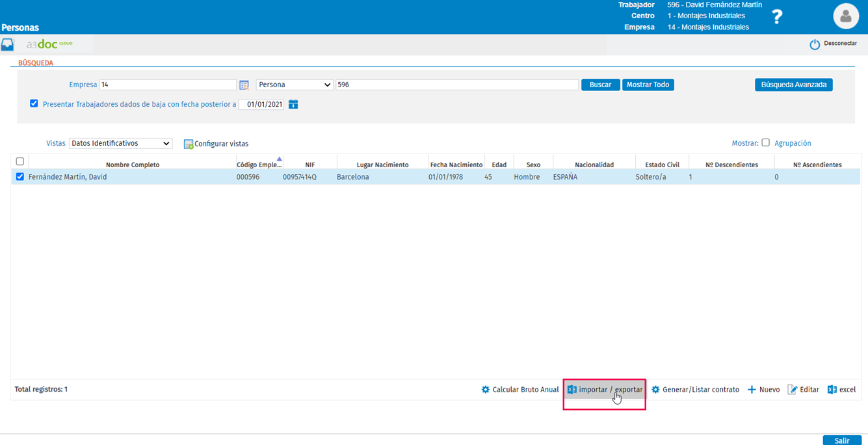868x445 pixels.
Task: Open the Persona search type dropdown
Action: [295, 85]
